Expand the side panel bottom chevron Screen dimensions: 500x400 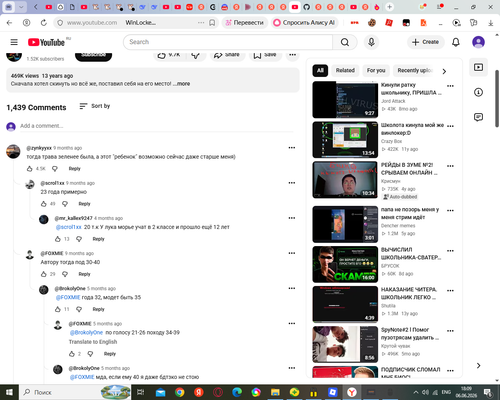point(478,366)
